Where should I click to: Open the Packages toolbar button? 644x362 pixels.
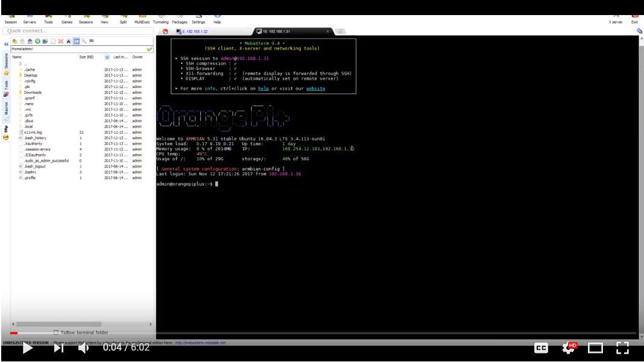180,20
